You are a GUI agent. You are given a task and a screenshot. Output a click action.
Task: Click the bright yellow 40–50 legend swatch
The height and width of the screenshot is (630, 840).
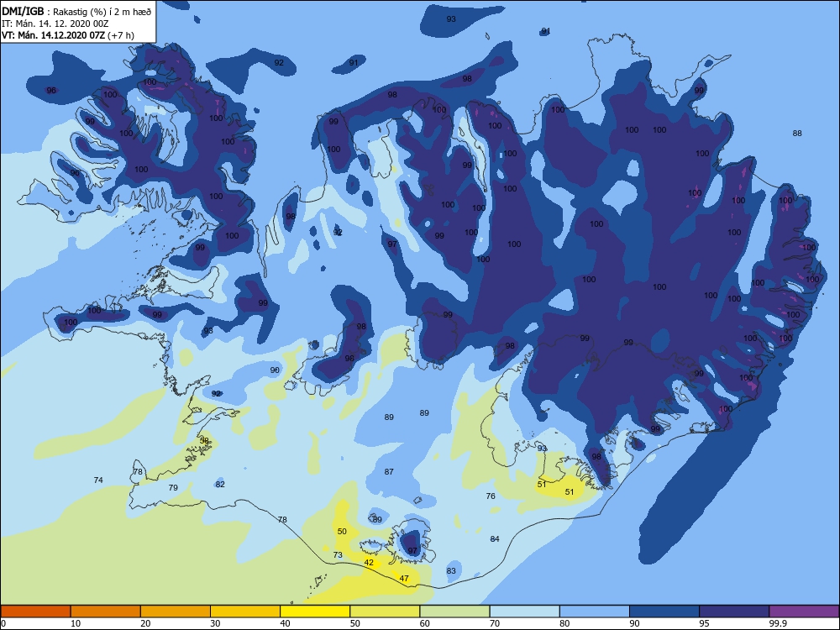click(315, 612)
